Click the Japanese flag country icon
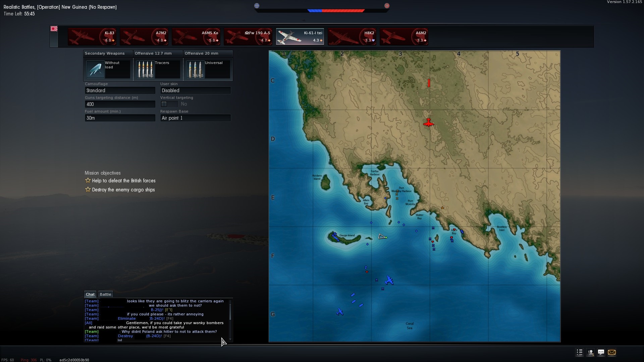 [54, 29]
